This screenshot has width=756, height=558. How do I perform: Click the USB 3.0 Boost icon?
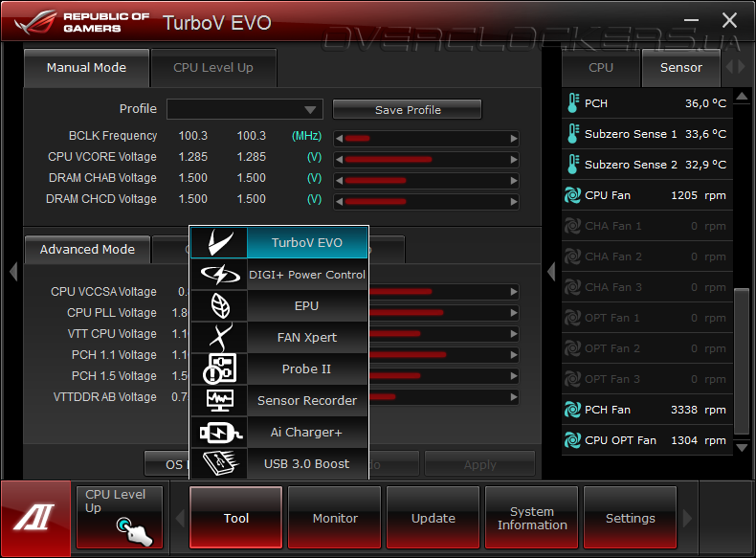click(219, 463)
